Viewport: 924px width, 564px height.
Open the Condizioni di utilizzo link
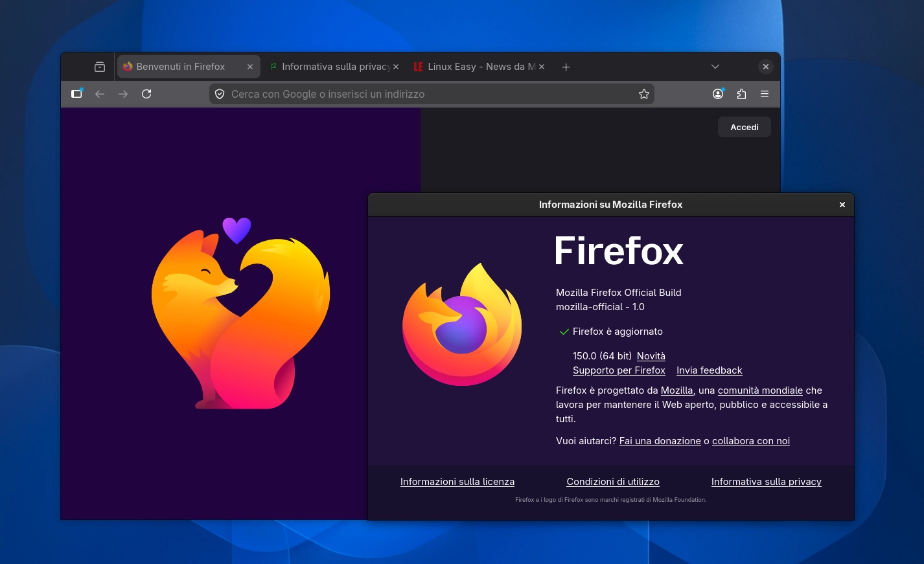pos(613,481)
